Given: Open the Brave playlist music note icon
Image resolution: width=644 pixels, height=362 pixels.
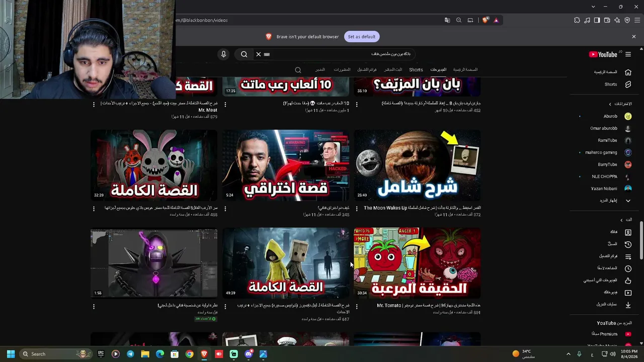Looking at the screenshot, I should click(587, 20).
